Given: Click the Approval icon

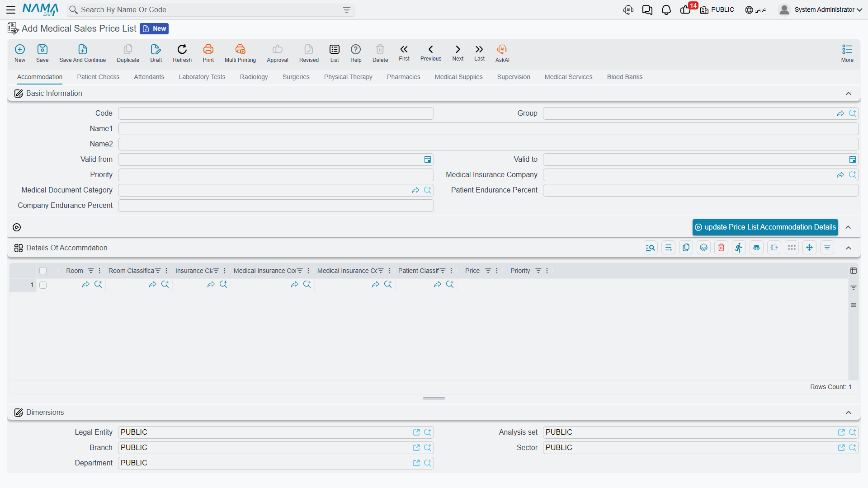Looking at the screenshot, I should click(278, 53).
